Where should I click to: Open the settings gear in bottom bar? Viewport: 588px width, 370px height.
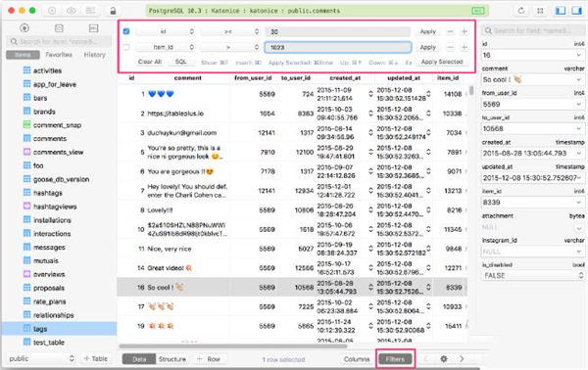(x=444, y=359)
